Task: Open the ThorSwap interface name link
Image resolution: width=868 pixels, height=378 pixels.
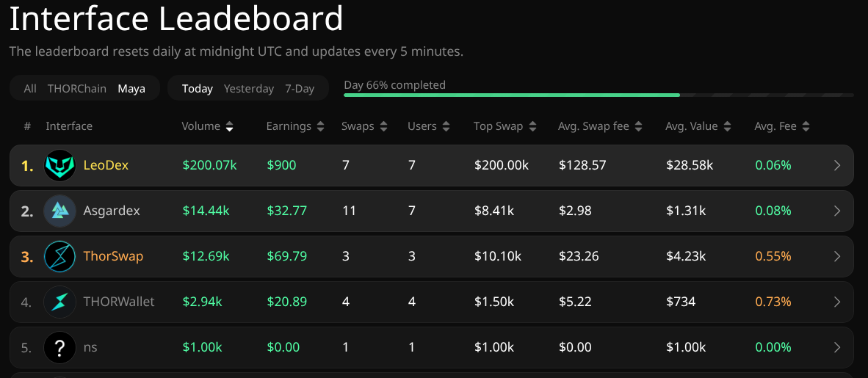Action: (x=114, y=256)
